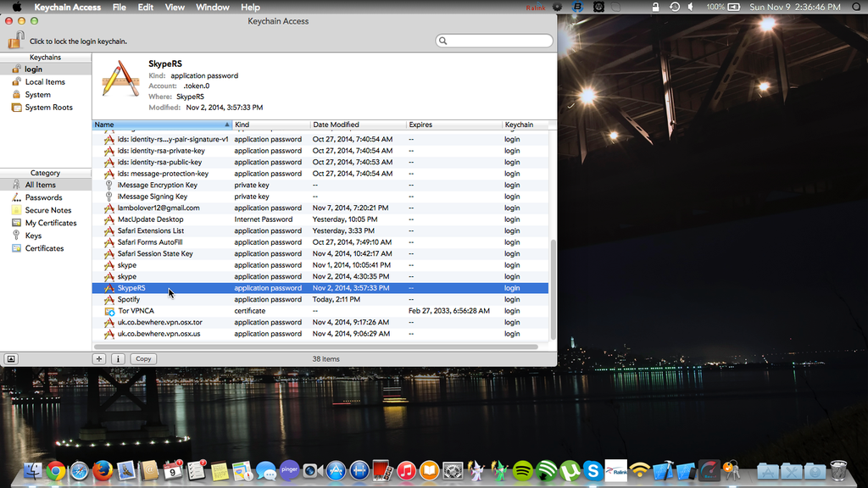Viewport: 868px width, 488px height.
Task: Open the Keychain Access application menu
Action: [x=68, y=7]
